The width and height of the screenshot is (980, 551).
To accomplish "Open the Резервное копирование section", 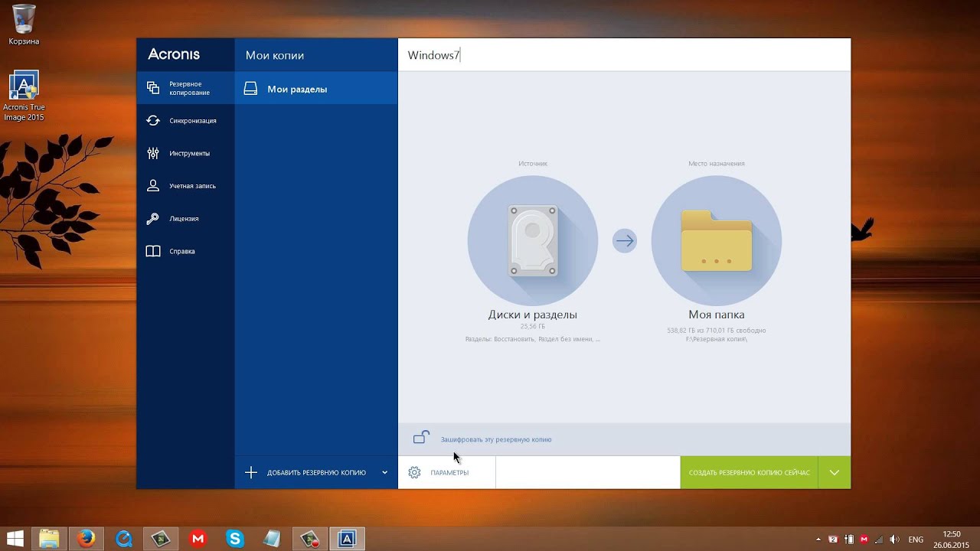I will point(185,88).
